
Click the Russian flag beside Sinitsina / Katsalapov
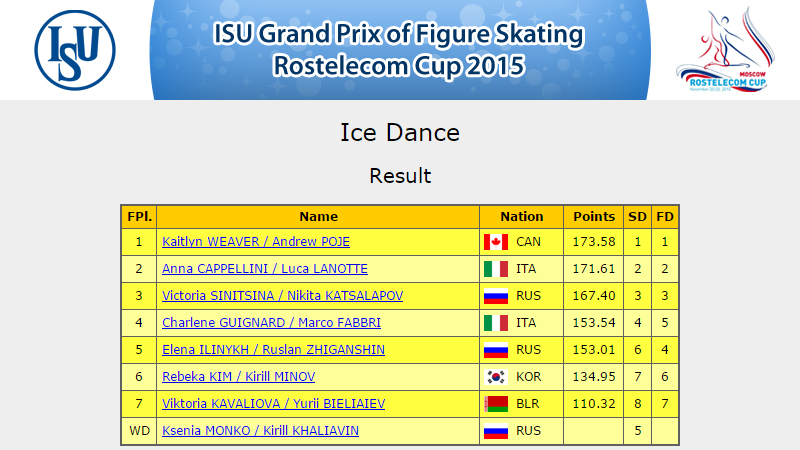(x=496, y=296)
